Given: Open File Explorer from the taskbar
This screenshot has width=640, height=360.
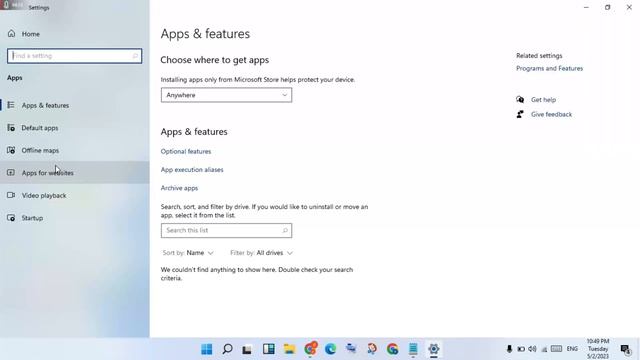Looking at the screenshot, I should (x=289, y=349).
